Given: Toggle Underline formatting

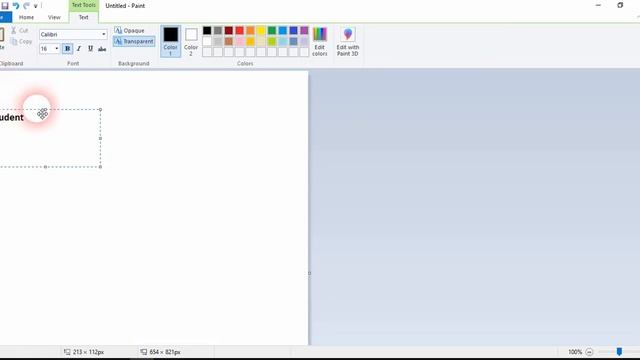Looking at the screenshot, I should [x=90, y=49].
